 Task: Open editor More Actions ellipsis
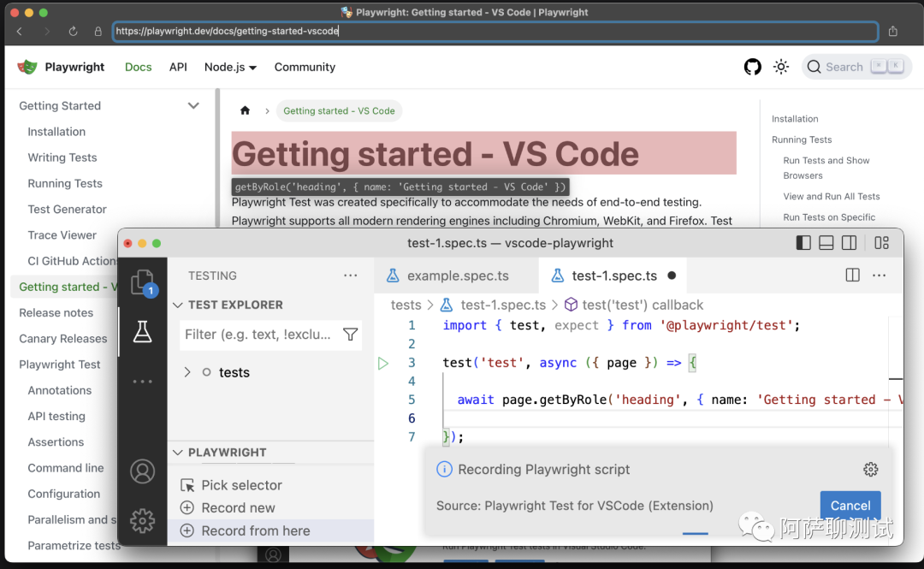tap(879, 276)
